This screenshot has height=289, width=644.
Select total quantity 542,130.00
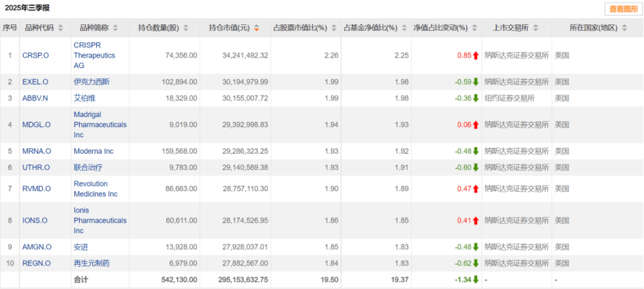pyautogui.click(x=178, y=279)
